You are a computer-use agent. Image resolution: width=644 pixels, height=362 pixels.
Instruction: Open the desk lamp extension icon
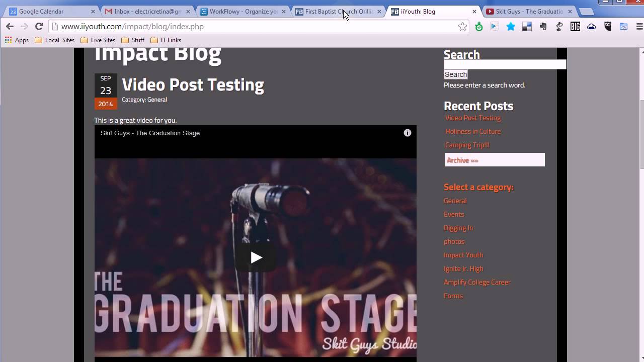559,27
